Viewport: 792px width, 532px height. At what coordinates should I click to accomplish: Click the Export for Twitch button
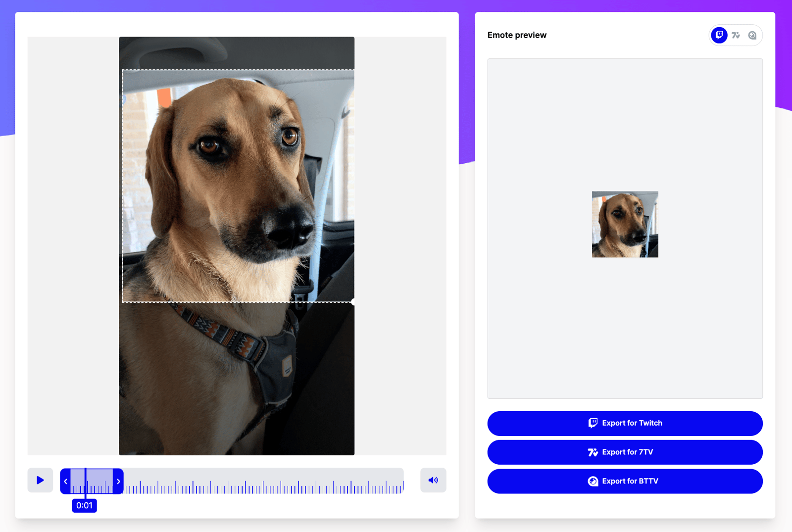click(625, 423)
